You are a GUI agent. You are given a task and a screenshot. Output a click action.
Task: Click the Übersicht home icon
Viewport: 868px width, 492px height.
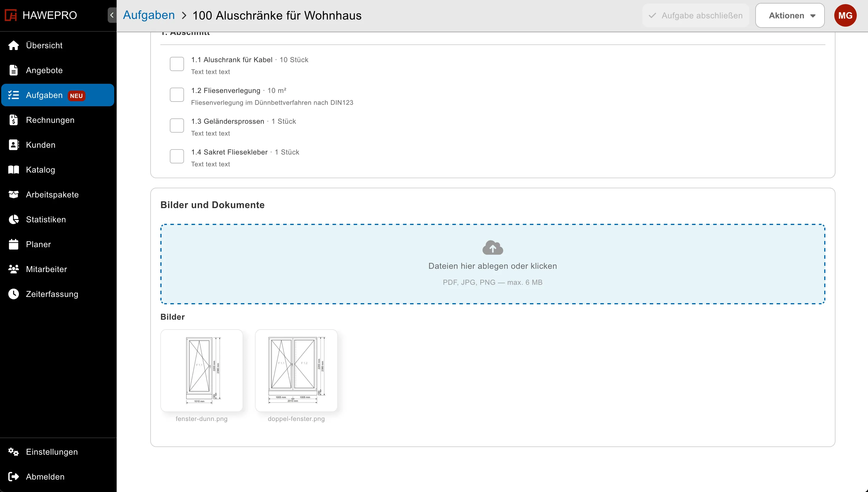click(14, 45)
